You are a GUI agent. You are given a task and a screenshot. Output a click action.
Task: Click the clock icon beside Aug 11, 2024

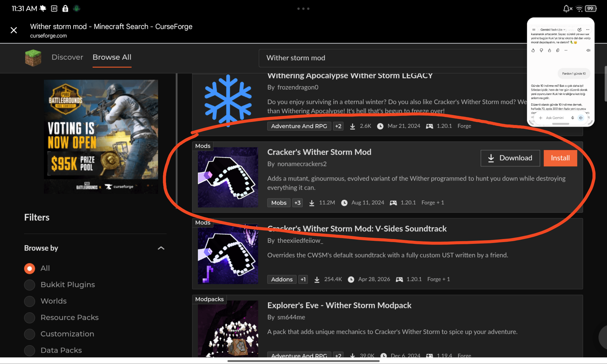(344, 203)
